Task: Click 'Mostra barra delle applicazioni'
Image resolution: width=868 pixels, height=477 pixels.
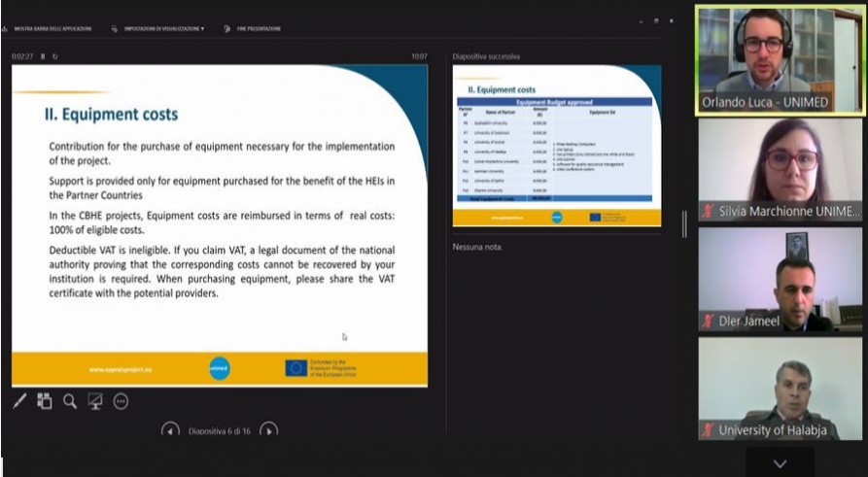Action: tap(52, 29)
